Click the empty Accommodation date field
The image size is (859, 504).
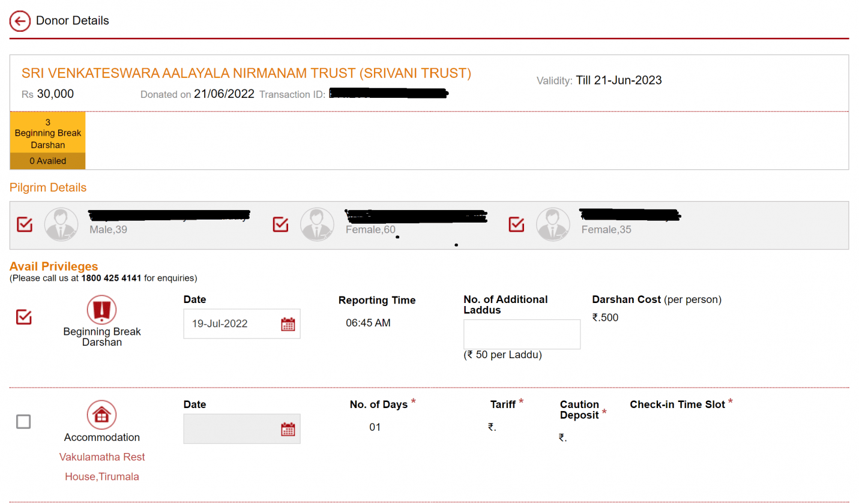[231, 429]
